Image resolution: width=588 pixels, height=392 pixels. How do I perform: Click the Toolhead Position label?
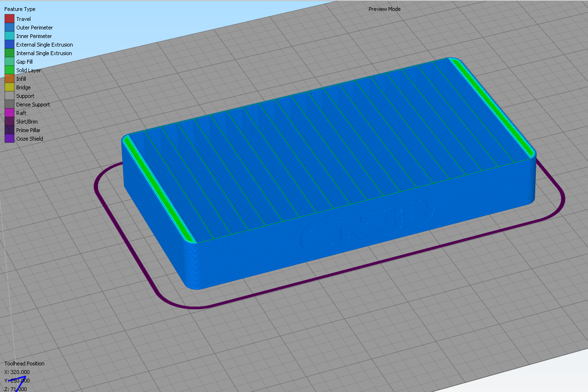24,363
